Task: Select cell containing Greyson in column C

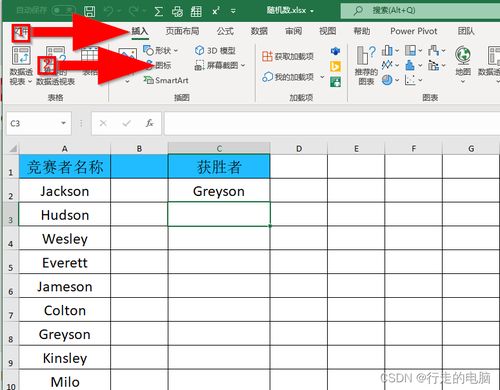Action: [219, 191]
